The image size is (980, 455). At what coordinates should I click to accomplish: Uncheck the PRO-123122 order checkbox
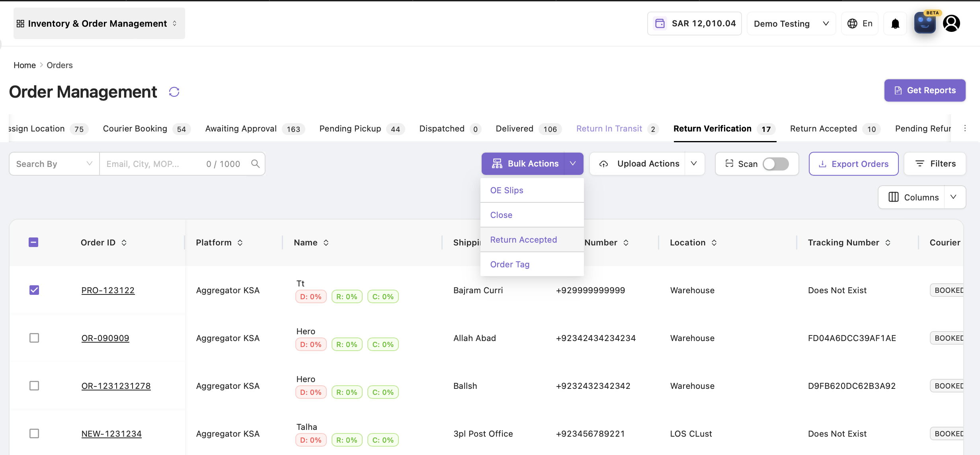34,290
